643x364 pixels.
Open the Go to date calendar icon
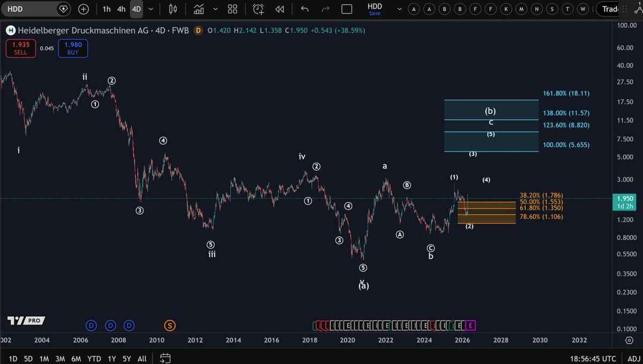click(165, 358)
